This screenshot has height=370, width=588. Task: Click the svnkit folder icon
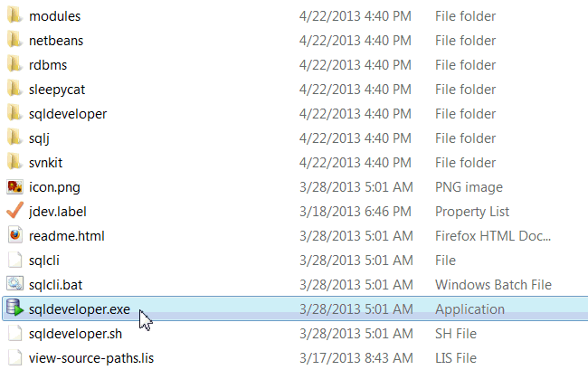[x=14, y=162]
